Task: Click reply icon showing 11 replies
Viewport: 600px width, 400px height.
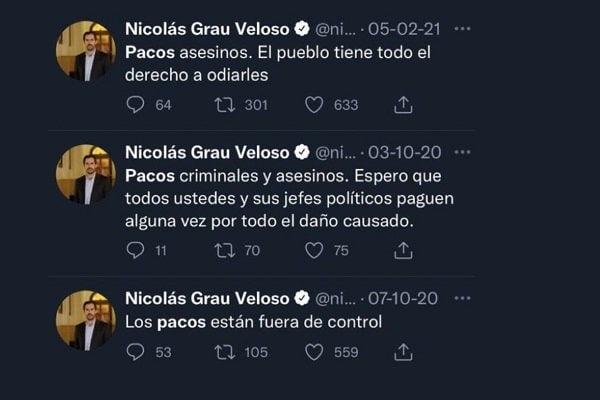Action: pos(135,250)
